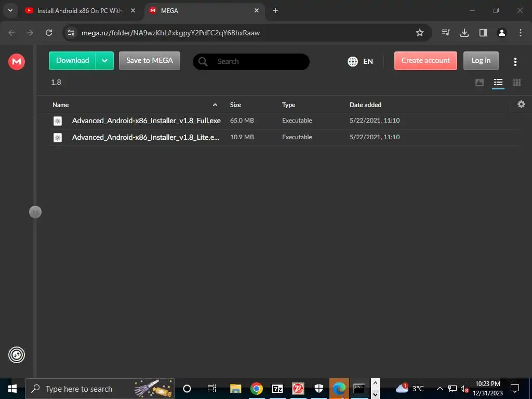Sort files by the Name column

click(61, 105)
